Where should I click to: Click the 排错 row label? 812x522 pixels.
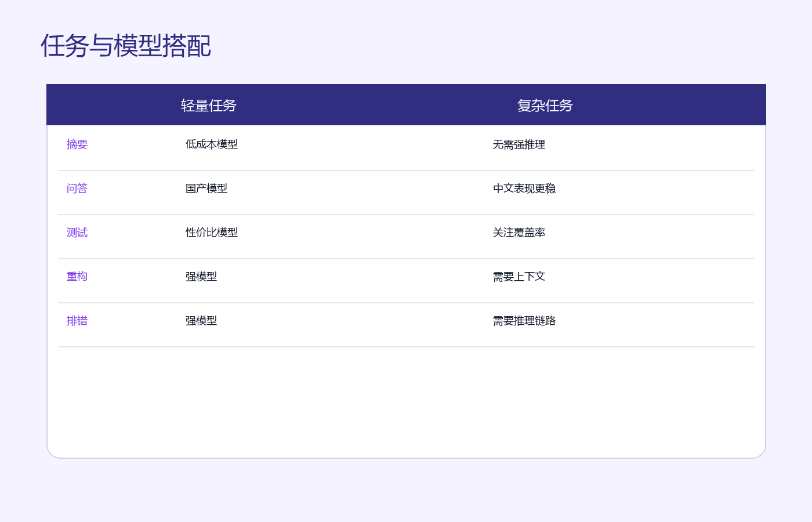(x=77, y=321)
